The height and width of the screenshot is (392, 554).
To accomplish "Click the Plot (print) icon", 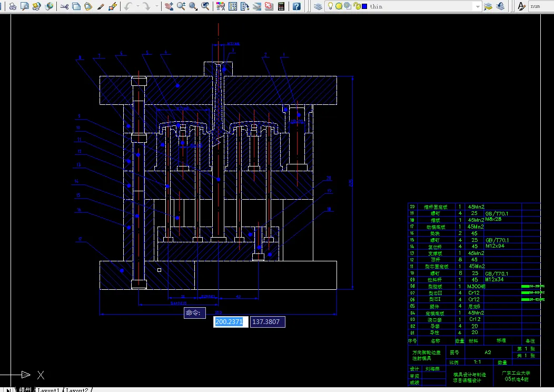I will tap(12, 6).
